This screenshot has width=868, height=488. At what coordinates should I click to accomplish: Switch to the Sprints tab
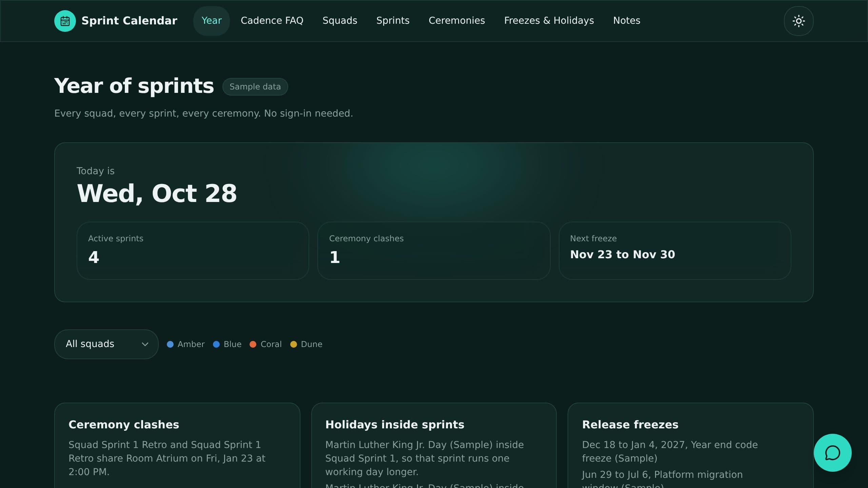pos(393,21)
